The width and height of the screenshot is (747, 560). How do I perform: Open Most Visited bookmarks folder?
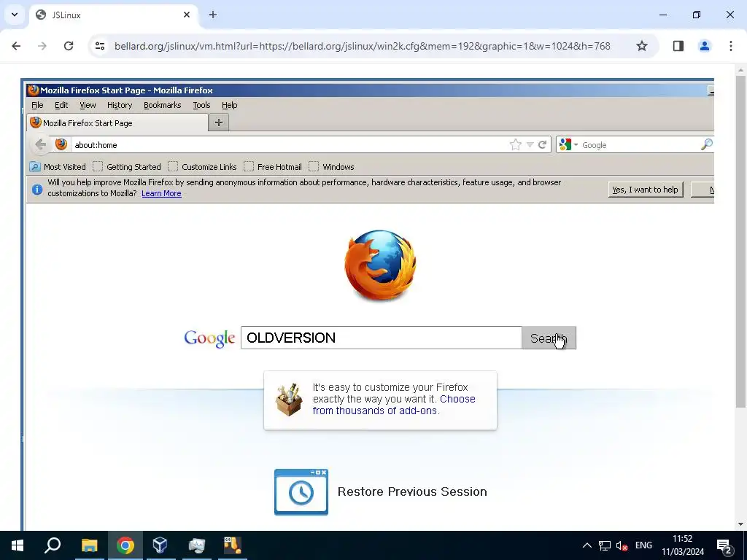(x=58, y=167)
